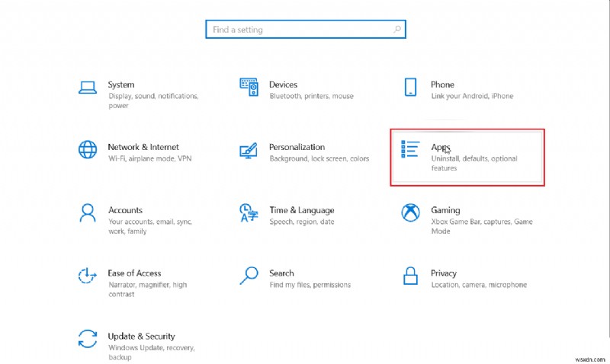
Task: Open the Gaming category title
Action: tap(445, 210)
